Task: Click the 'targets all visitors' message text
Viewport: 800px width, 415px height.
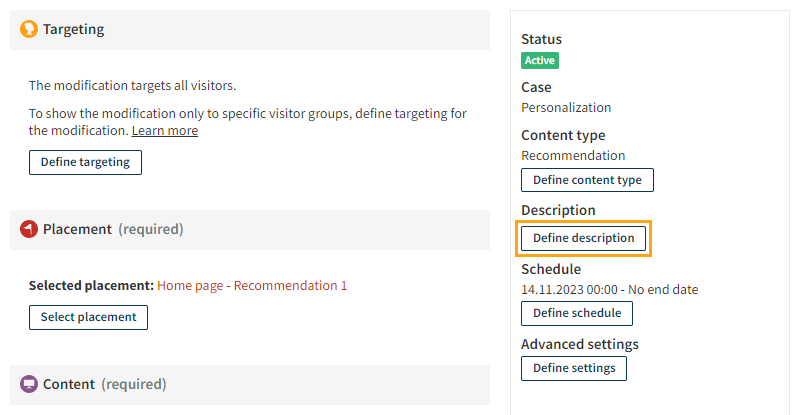Action: 132,86
